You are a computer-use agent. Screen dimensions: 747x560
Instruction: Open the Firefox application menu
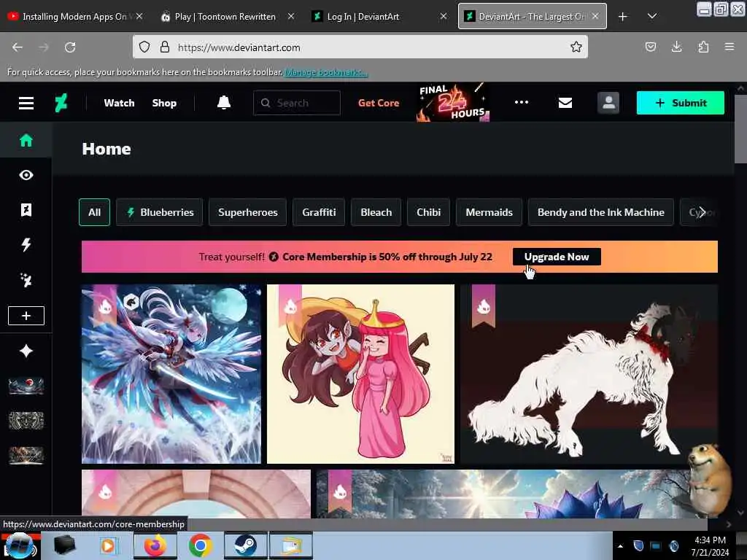tap(729, 47)
